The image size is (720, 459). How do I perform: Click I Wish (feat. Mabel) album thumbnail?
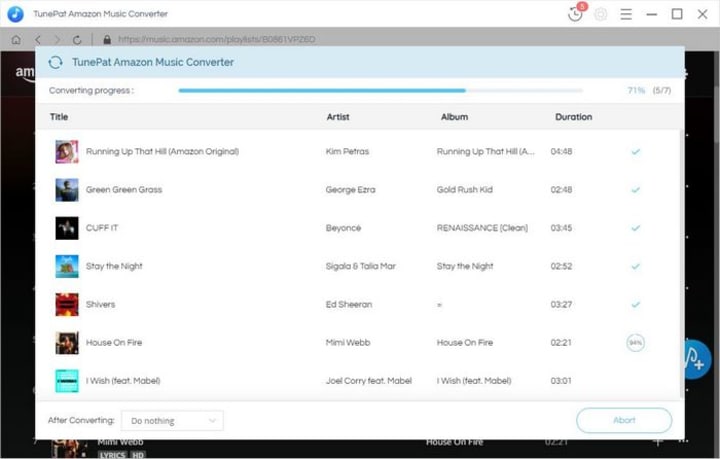click(67, 381)
